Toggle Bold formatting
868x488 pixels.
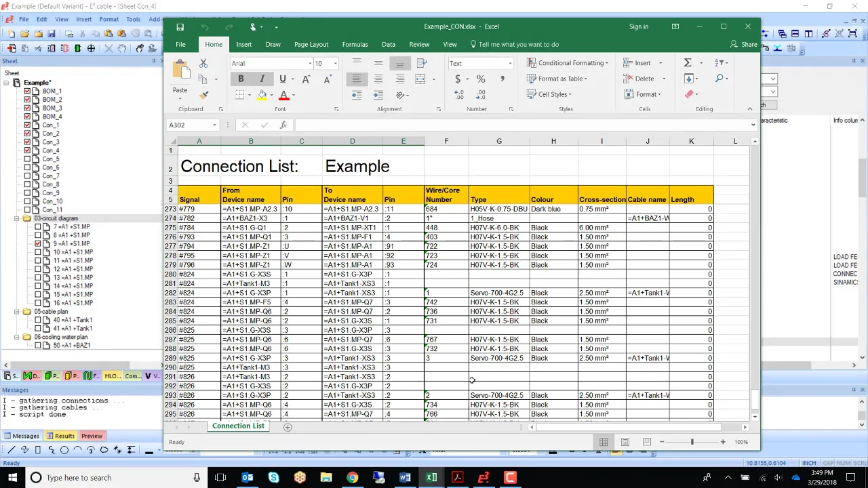coord(241,79)
